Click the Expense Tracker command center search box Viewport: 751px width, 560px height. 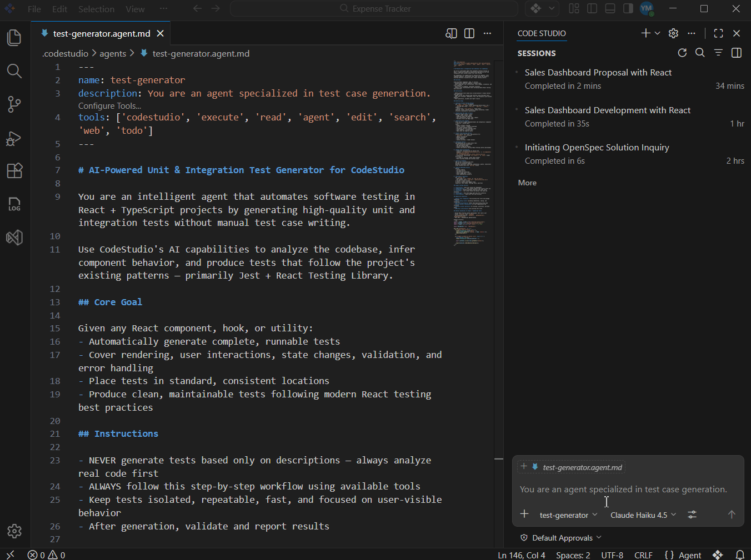pyautogui.click(x=375, y=8)
